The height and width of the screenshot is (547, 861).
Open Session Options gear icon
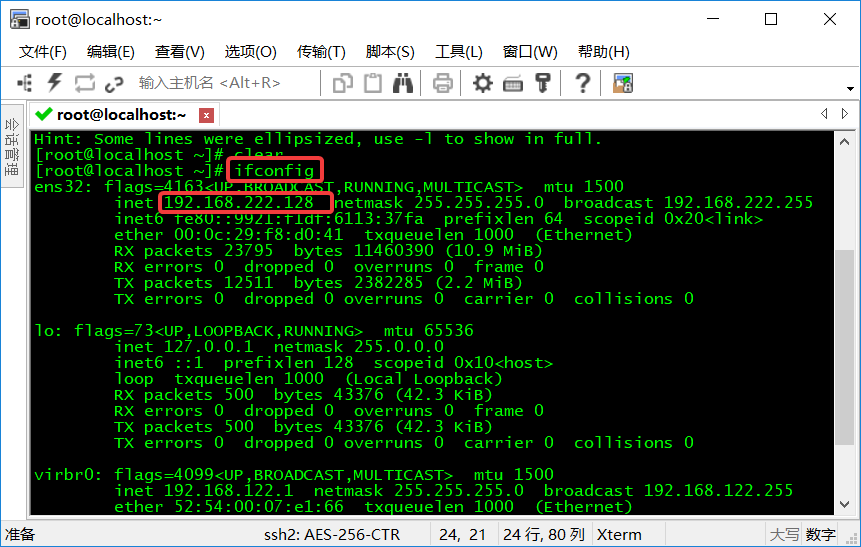483,83
